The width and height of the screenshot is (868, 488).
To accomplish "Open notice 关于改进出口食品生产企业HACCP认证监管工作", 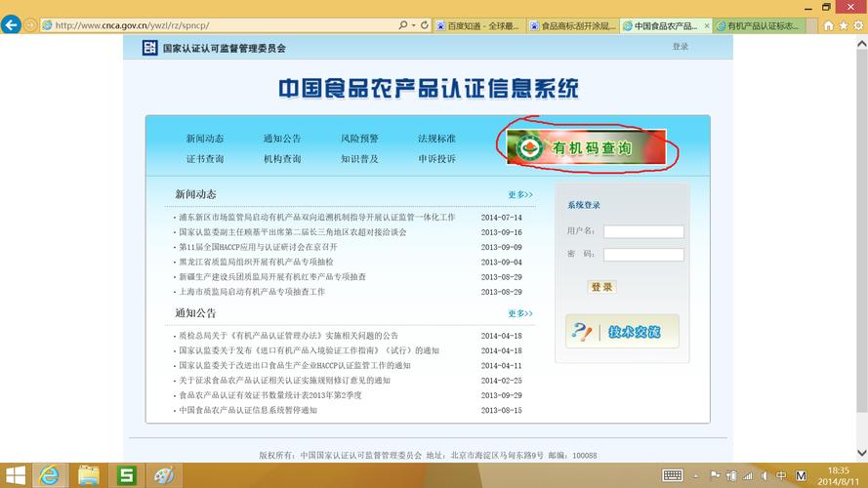I will (x=295, y=366).
